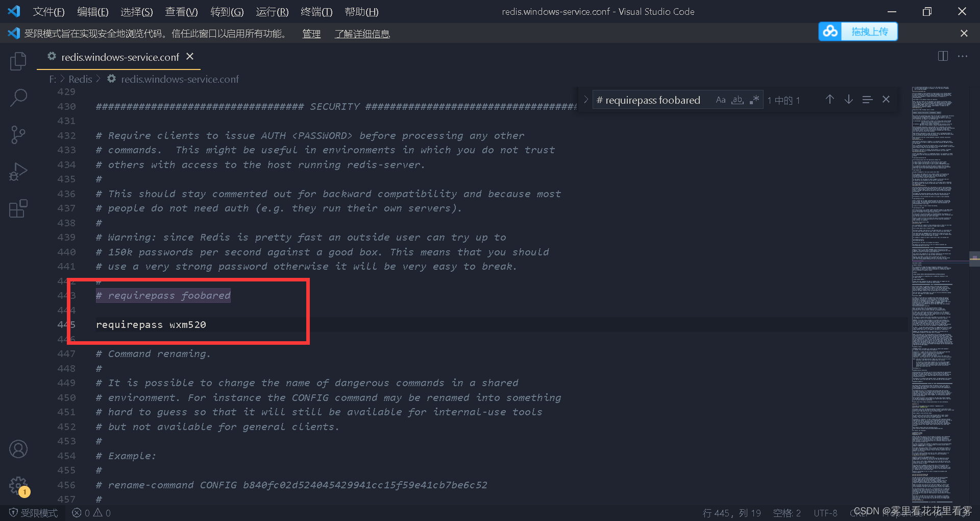
Task: Close the find widget
Action: click(886, 99)
